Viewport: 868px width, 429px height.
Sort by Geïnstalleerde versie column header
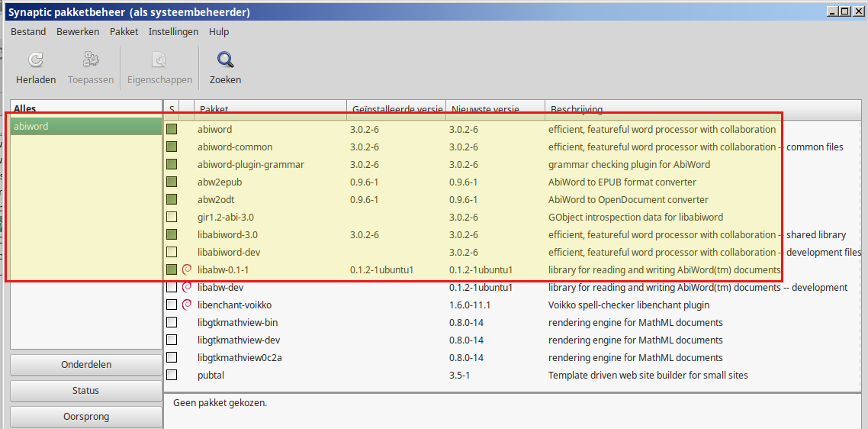(x=397, y=110)
